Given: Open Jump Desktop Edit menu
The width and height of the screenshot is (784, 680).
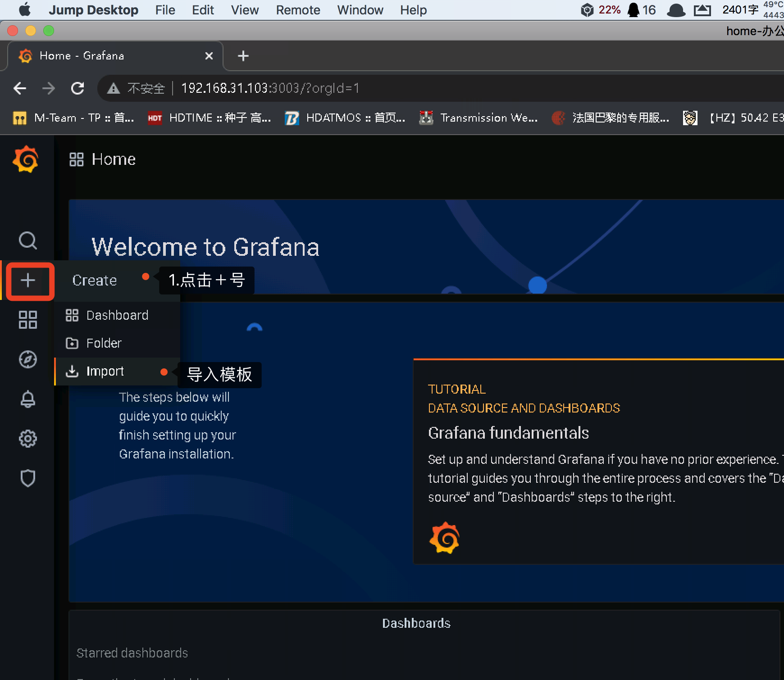Looking at the screenshot, I should (203, 10).
